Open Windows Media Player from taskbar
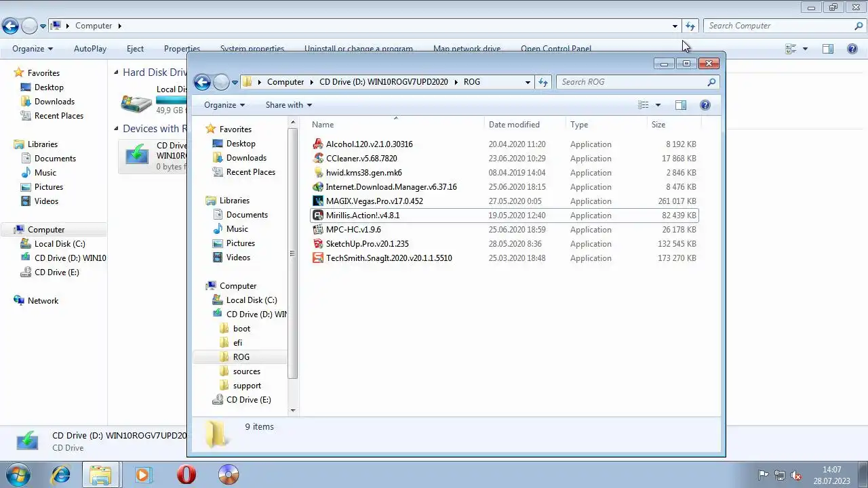 (x=142, y=474)
